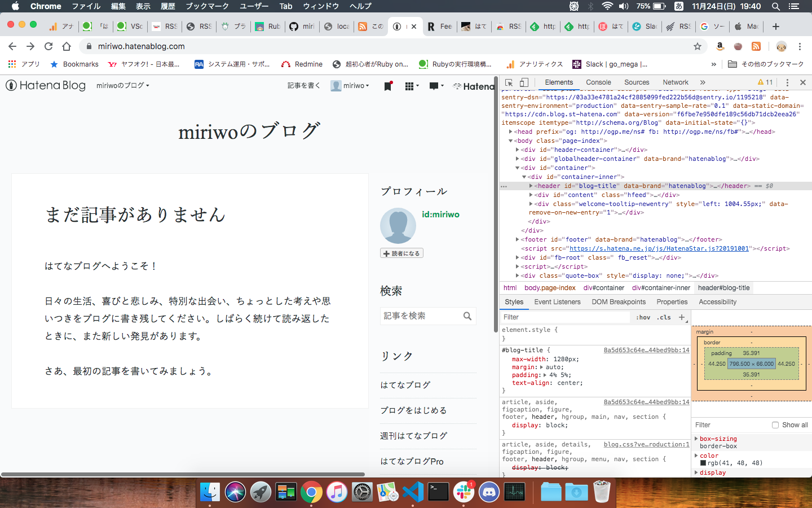The height and width of the screenshot is (508, 812).
Task: Expand the box-sizing property details
Action: (698, 439)
